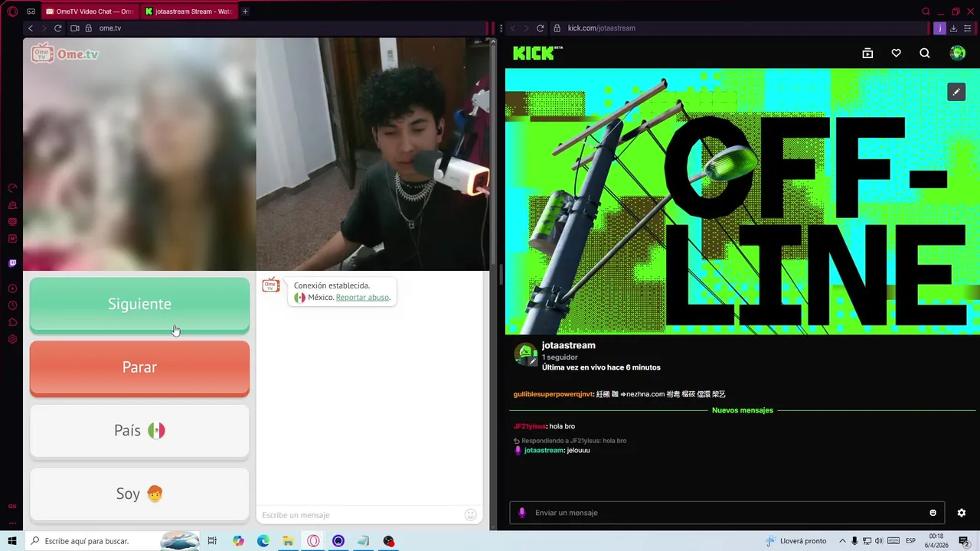Image resolution: width=980 pixels, height=551 pixels.
Task: Open Windows notification center
Action: [x=965, y=541]
